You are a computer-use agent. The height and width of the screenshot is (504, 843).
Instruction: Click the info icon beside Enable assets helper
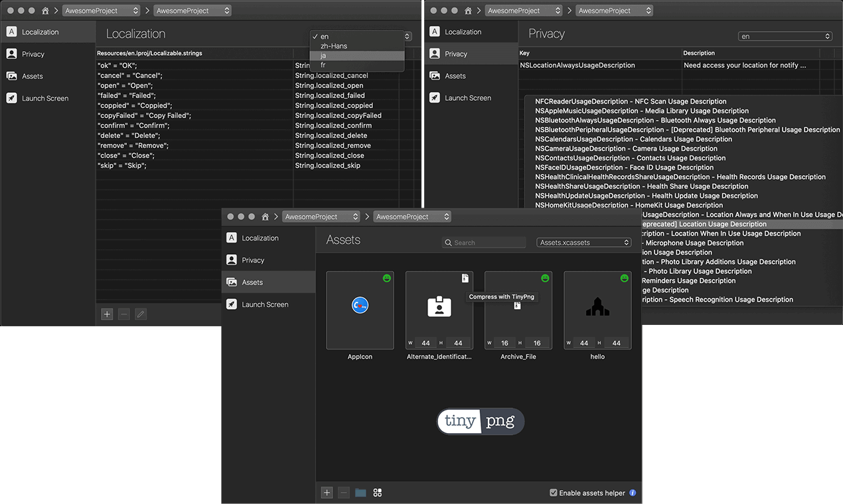[x=632, y=493]
